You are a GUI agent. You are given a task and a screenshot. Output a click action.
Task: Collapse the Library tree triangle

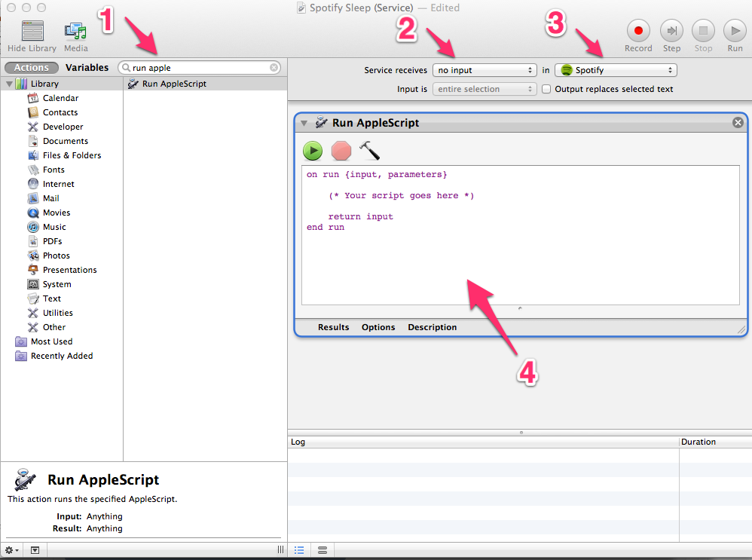click(9, 84)
